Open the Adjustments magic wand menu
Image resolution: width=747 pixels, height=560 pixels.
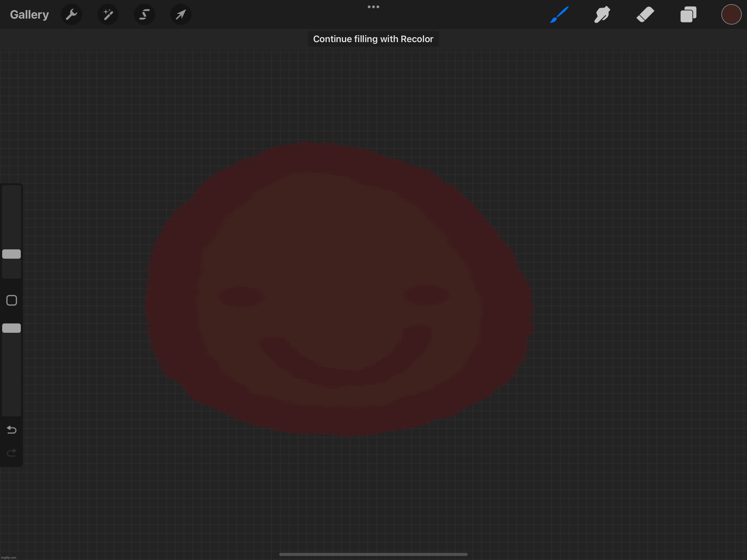coord(108,14)
